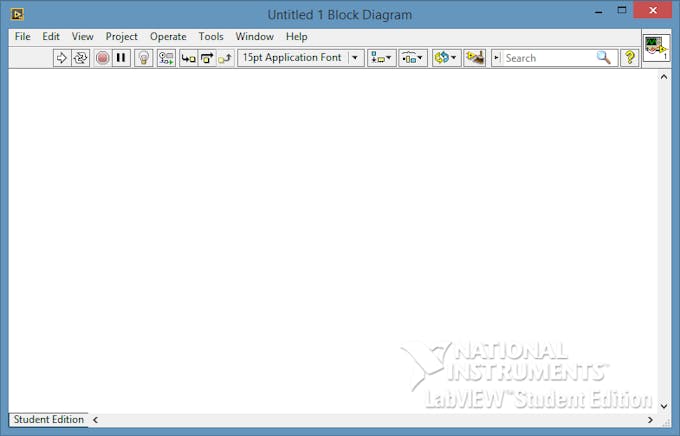The width and height of the screenshot is (680, 436).
Task: Click the Run Continuously button
Action: (x=80, y=58)
